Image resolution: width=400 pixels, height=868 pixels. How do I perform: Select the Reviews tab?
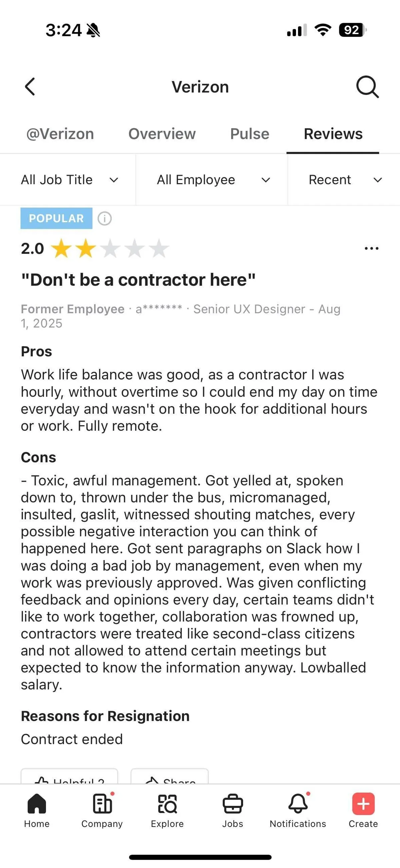pyautogui.click(x=333, y=134)
